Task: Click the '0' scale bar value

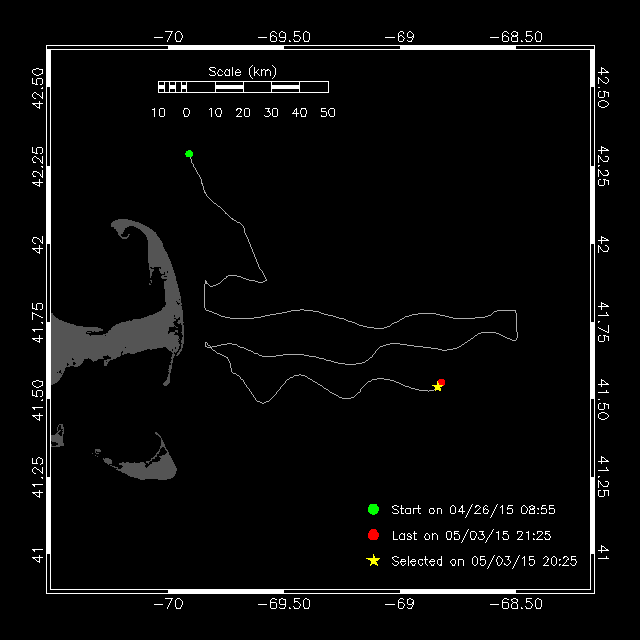Action: [x=186, y=113]
